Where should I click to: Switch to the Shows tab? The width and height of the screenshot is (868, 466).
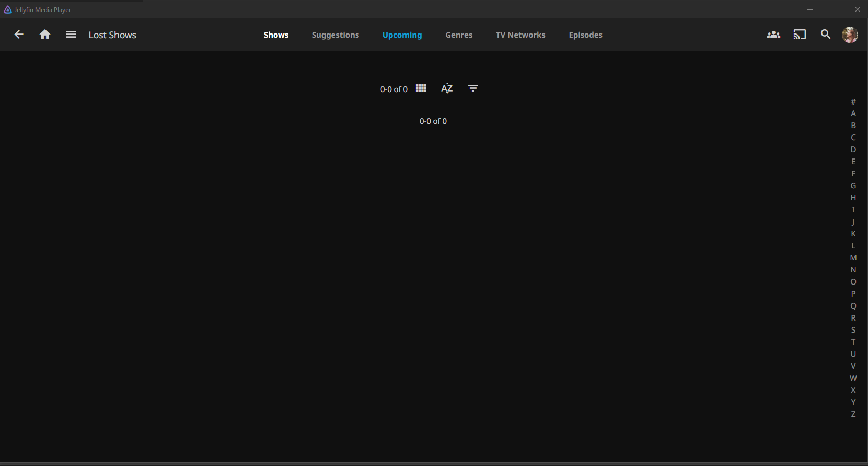pyautogui.click(x=276, y=35)
